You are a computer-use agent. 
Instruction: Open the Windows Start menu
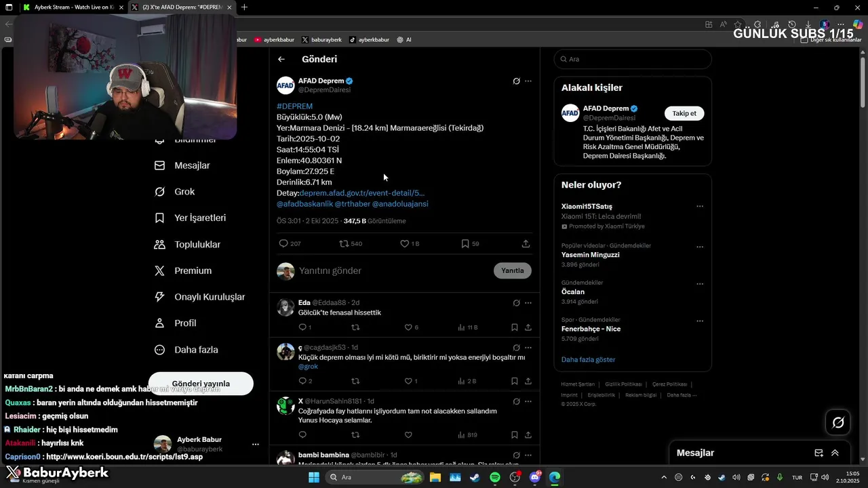tap(313, 477)
